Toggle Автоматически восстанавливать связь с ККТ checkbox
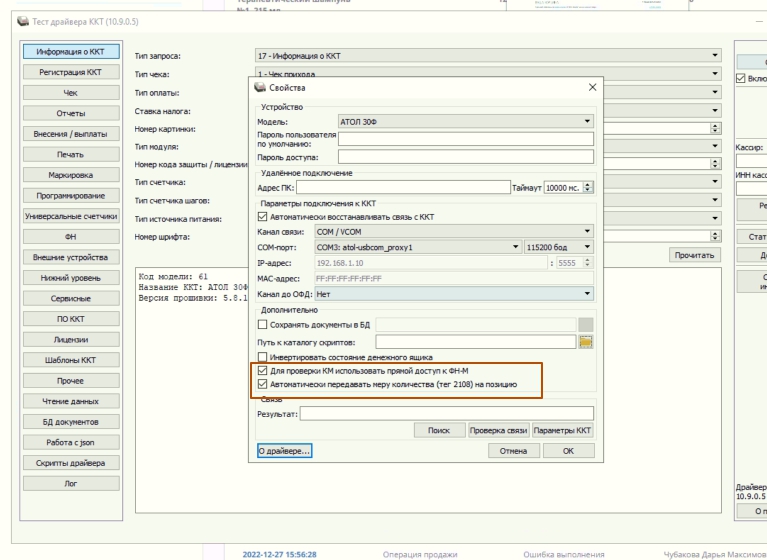 (x=263, y=216)
